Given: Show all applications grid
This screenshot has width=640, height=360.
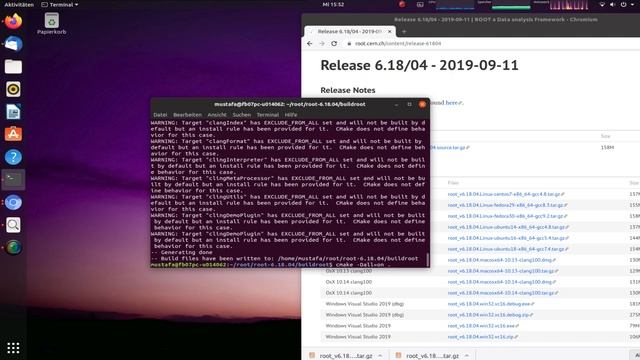Looking at the screenshot, I should (13, 348).
